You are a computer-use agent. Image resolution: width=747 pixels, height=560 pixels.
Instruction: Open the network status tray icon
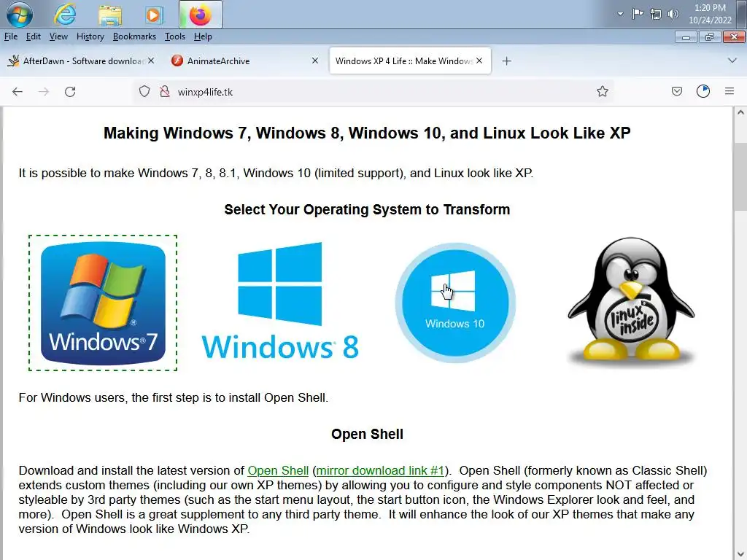(x=656, y=14)
